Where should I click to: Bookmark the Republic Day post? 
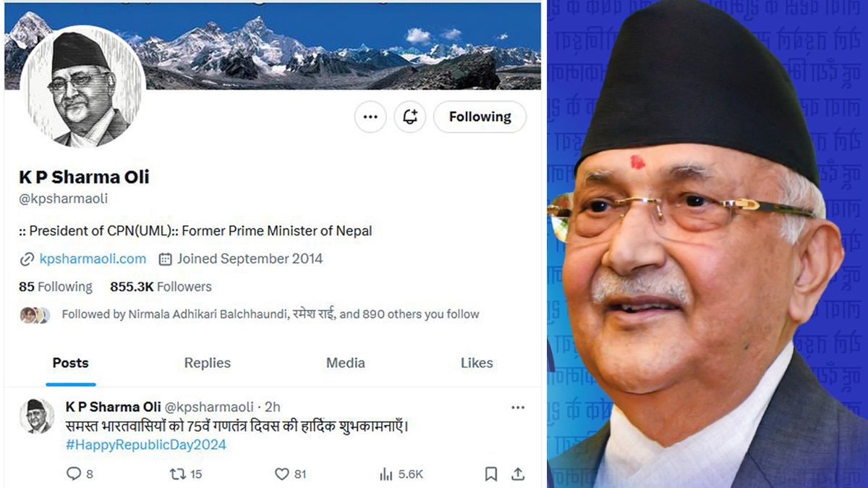point(490,474)
